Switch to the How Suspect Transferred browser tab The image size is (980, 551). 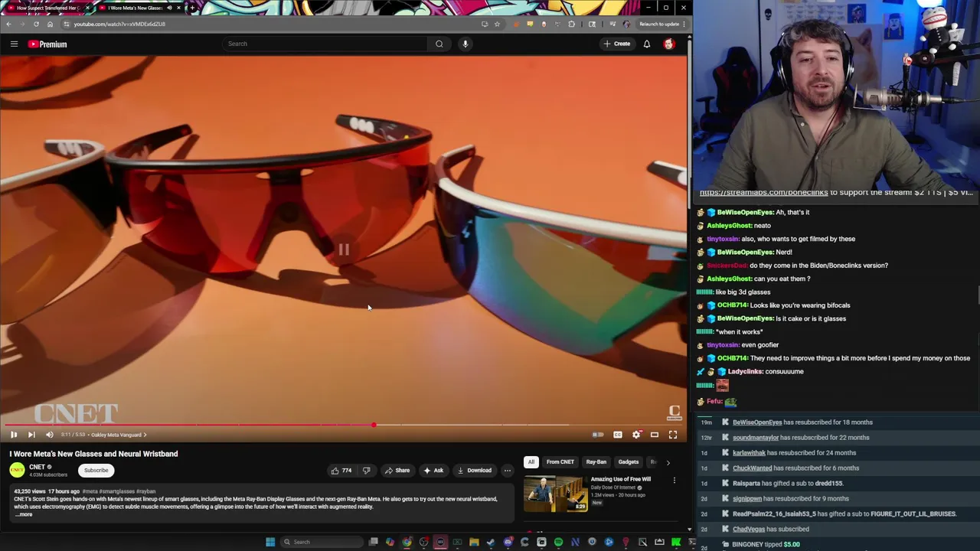47,8
